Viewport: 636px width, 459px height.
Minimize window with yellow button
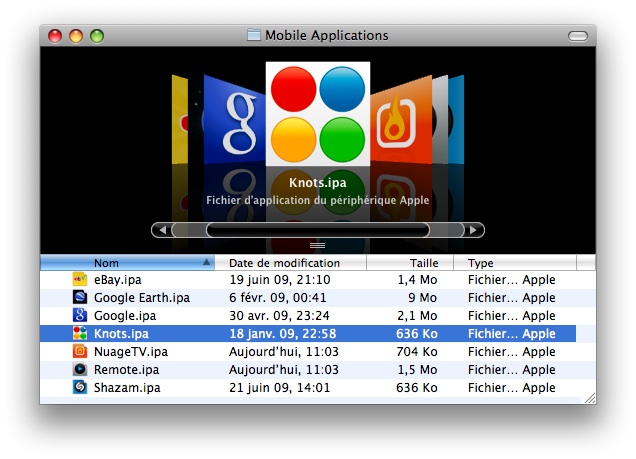(x=76, y=36)
